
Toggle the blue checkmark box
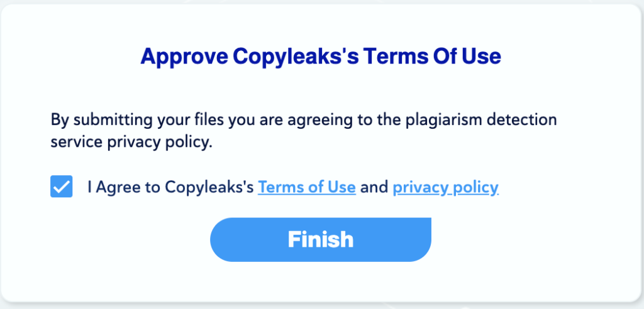tap(62, 187)
